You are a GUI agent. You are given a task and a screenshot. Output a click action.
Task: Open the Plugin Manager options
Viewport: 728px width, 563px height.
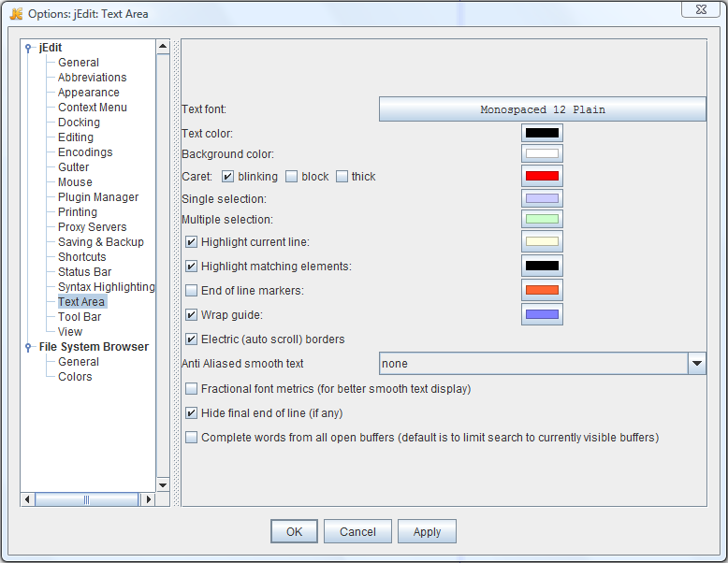point(98,196)
